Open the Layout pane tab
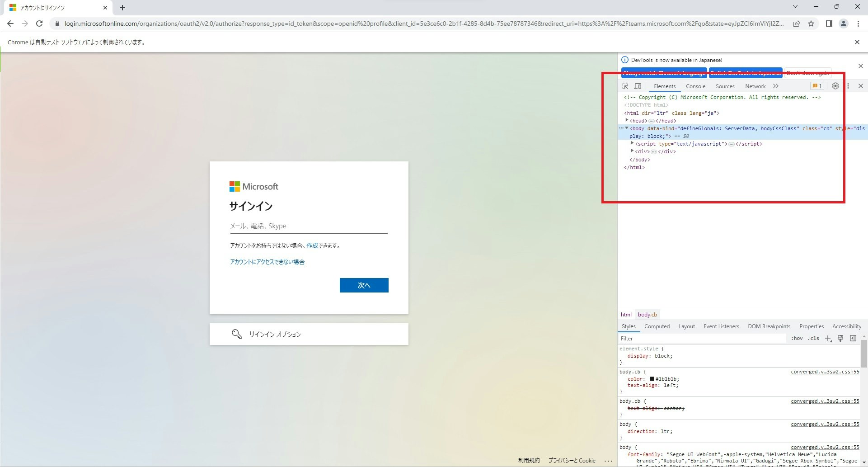 tap(686, 326)
